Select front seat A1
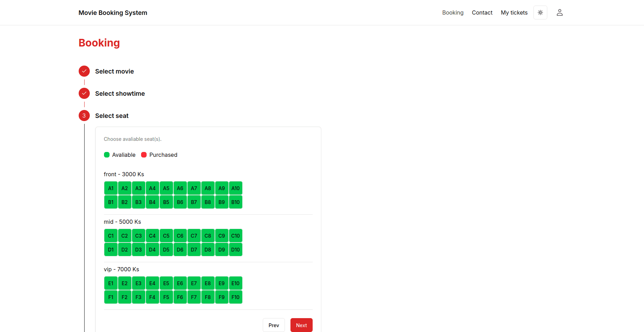Viewport: 644px width, 332px height. [111, 188]
